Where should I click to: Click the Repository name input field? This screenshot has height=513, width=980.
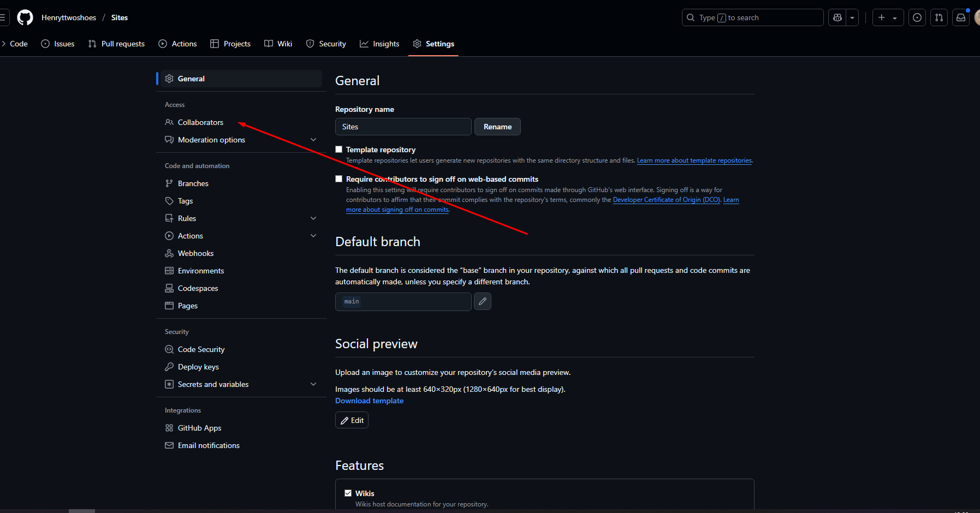(403, 127)
